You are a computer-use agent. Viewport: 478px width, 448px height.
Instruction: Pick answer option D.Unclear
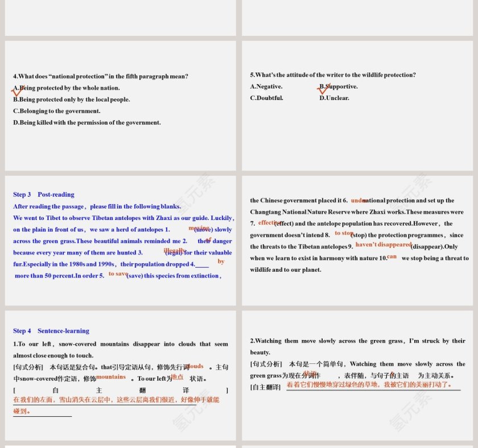pyautogui.click(x=334, y=98)
